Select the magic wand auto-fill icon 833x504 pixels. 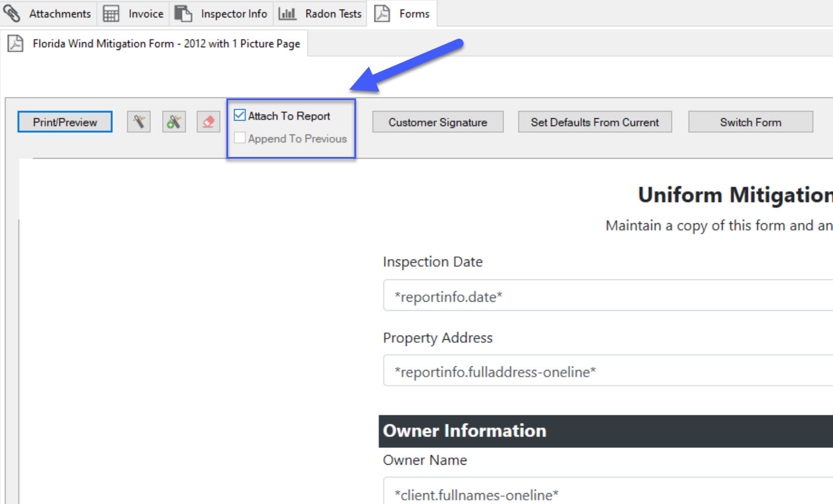pos(138,121)
